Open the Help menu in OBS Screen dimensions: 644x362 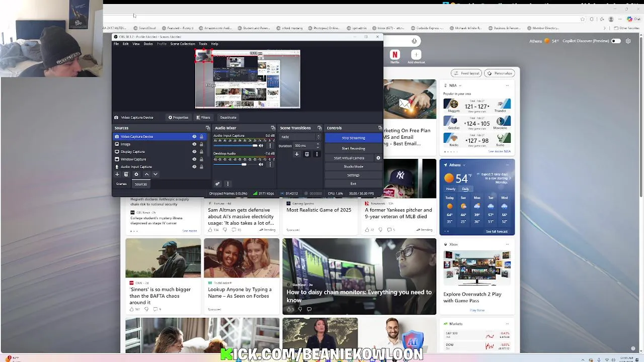pos(215,44)
